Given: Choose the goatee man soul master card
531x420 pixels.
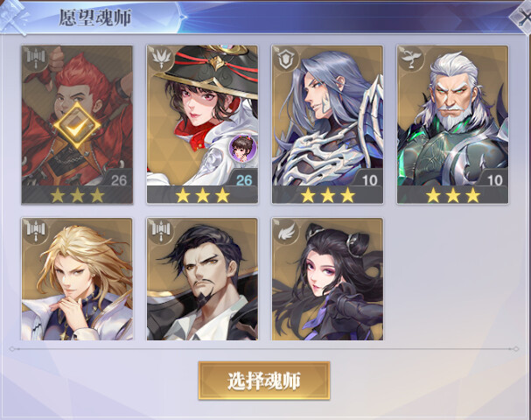Looking at the screenshot, I should click(202, 279).
